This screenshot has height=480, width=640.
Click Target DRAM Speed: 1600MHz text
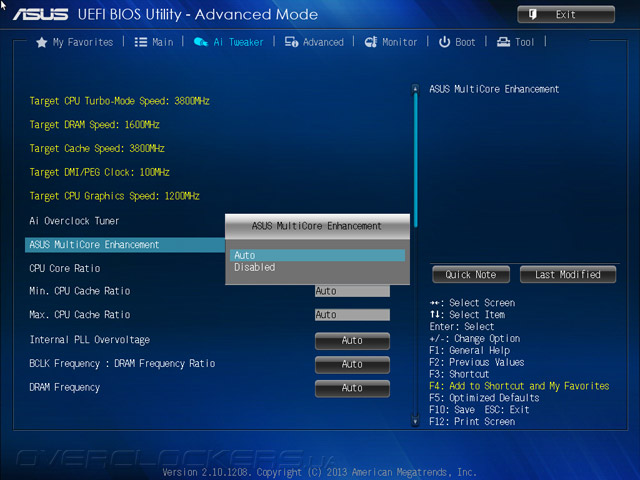[x=94, y=125]
